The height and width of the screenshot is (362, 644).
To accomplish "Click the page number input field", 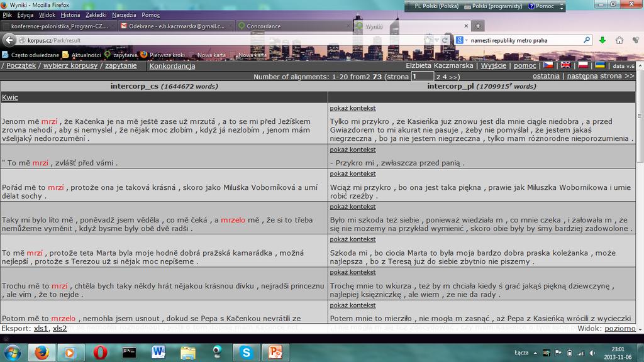I will (x=422, y=76).
